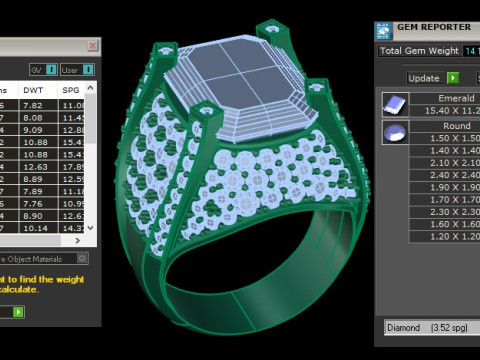Select the Round gem heading

coord(445,126)
